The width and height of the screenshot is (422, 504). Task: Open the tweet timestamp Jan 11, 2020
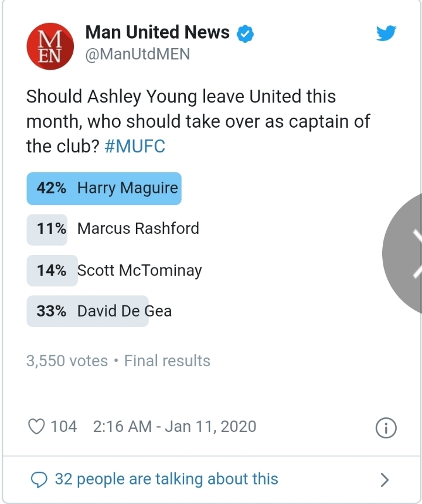[x=175, y=426]
